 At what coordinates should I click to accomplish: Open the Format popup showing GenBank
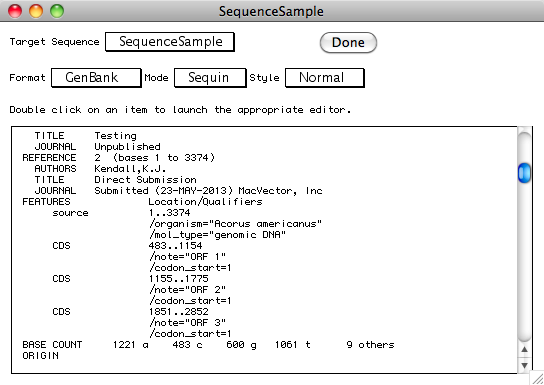96,78
